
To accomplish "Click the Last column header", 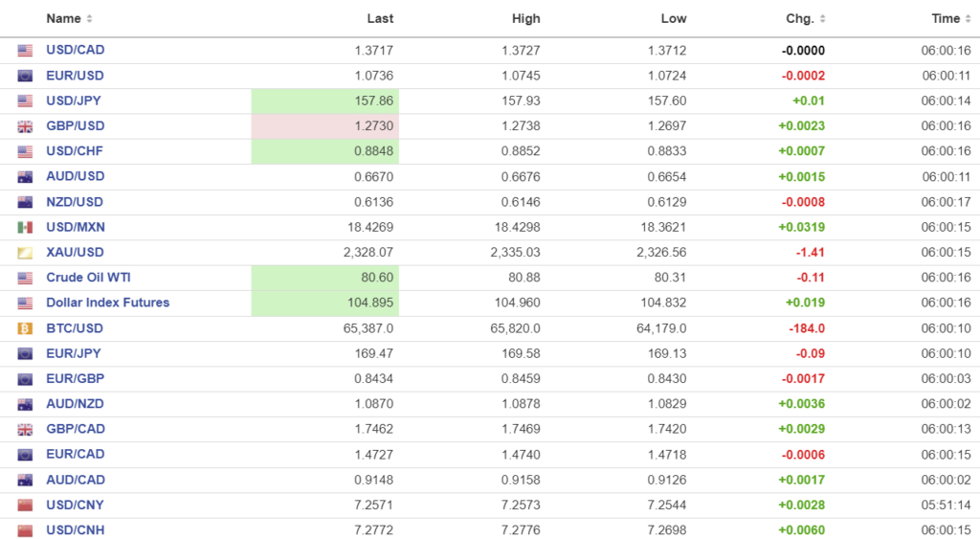I will [380, 19].
